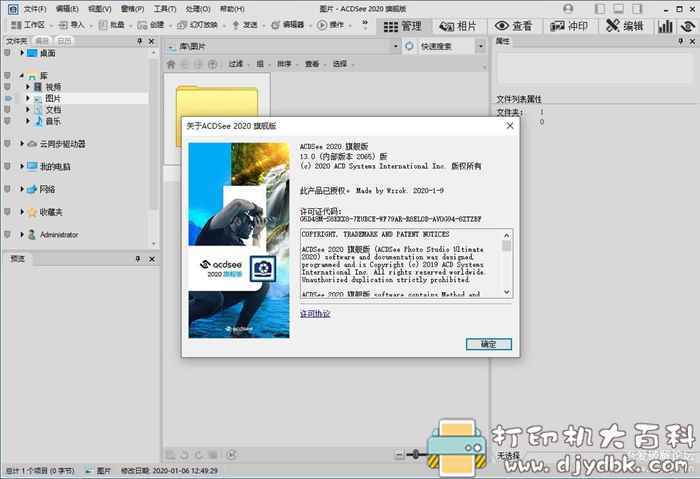The height and width of the screenshot is (479, 700).
Task: Expand the Network tree node
Action: 21,189
